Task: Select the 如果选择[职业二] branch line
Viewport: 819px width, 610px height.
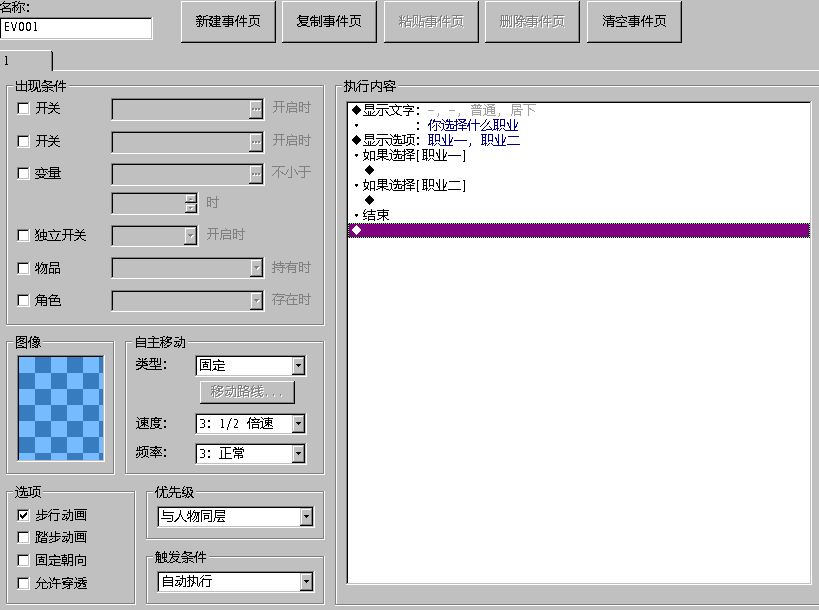Action: (x=579, y=185)
